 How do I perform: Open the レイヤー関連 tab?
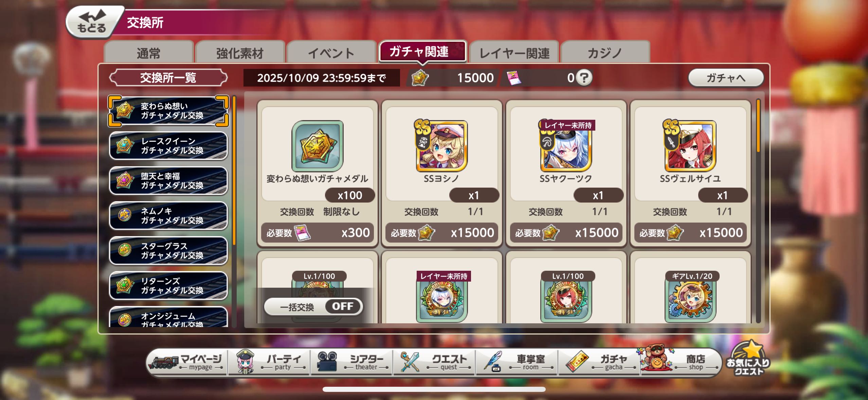[514, 53]
